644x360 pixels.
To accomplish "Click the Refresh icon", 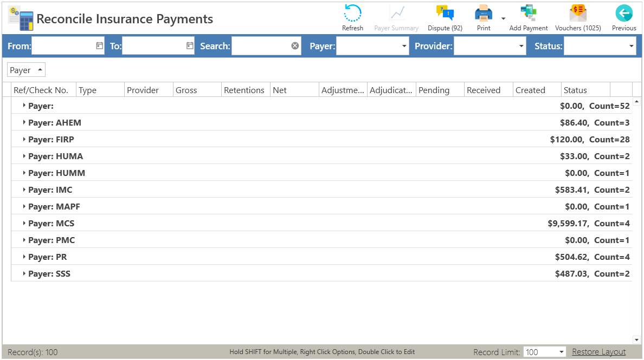I will [x=352, y=14].
